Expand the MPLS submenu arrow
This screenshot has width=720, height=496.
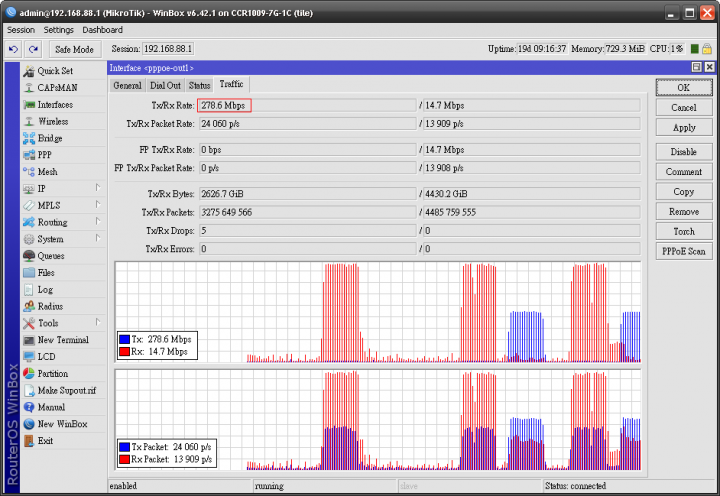coord(98,204)
